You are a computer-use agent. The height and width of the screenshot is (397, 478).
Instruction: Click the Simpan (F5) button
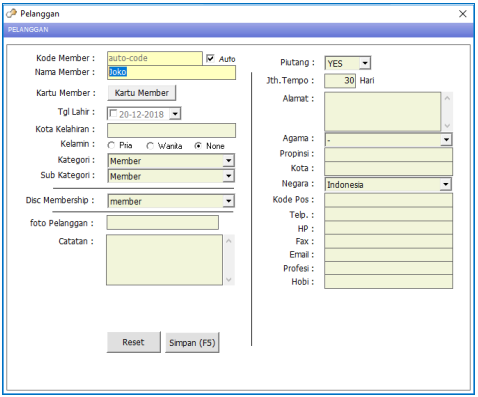(x=192, y=342)
